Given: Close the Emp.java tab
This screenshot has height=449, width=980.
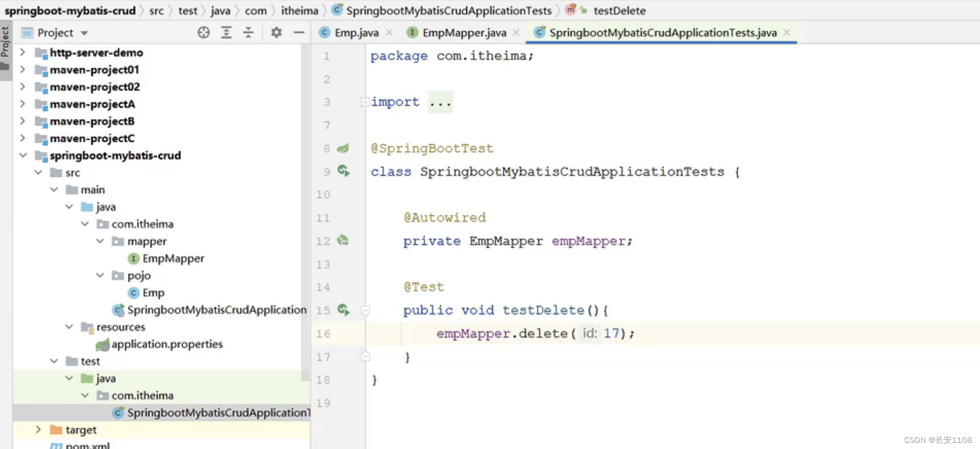Looking at the screenshot, I should click(x=389, y=32).
